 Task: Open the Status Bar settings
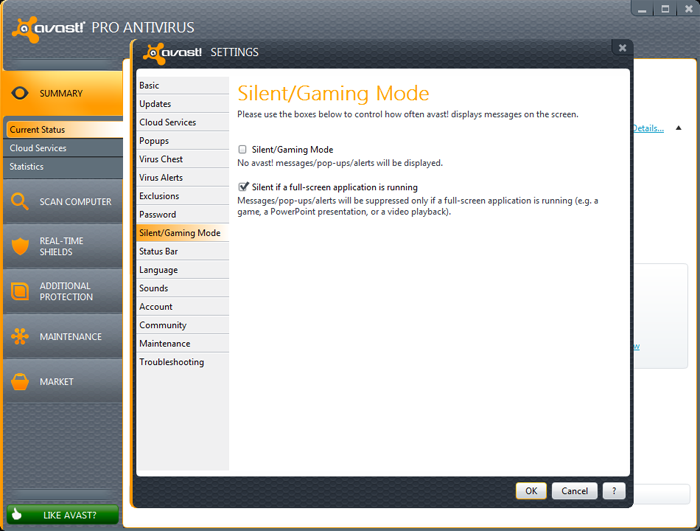[x=183, y=251]
